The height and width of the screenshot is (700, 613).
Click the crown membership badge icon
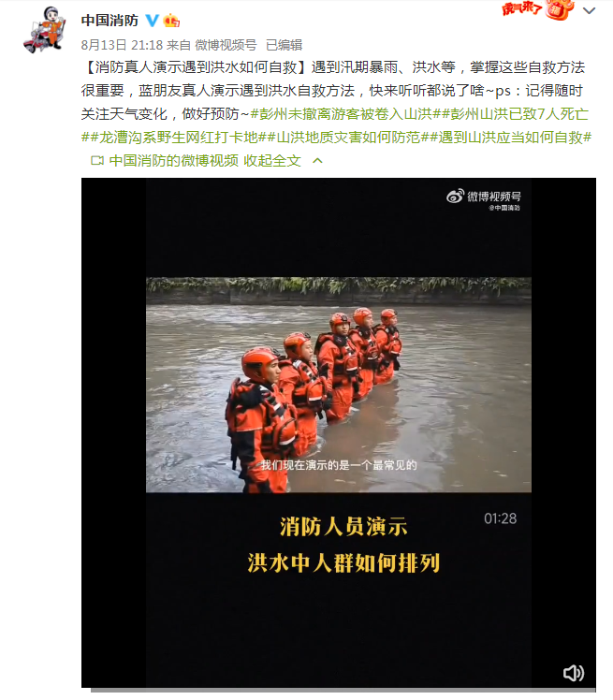pos(171,21)
